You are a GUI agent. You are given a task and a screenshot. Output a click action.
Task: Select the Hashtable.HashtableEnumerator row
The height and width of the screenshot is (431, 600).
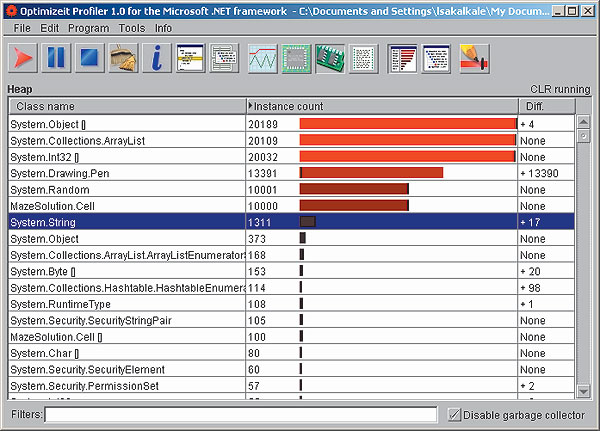pyautogui.click(x=291, y=288)
